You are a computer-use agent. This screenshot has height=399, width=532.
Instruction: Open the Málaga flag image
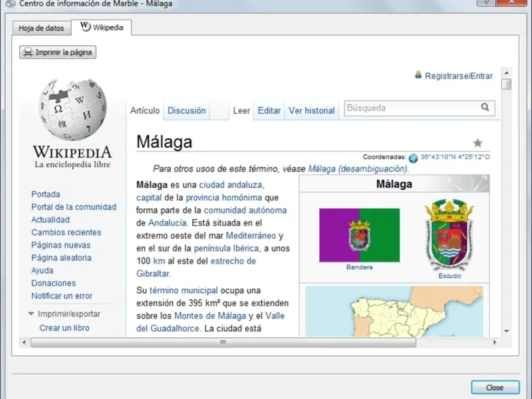tap(359, 235)
